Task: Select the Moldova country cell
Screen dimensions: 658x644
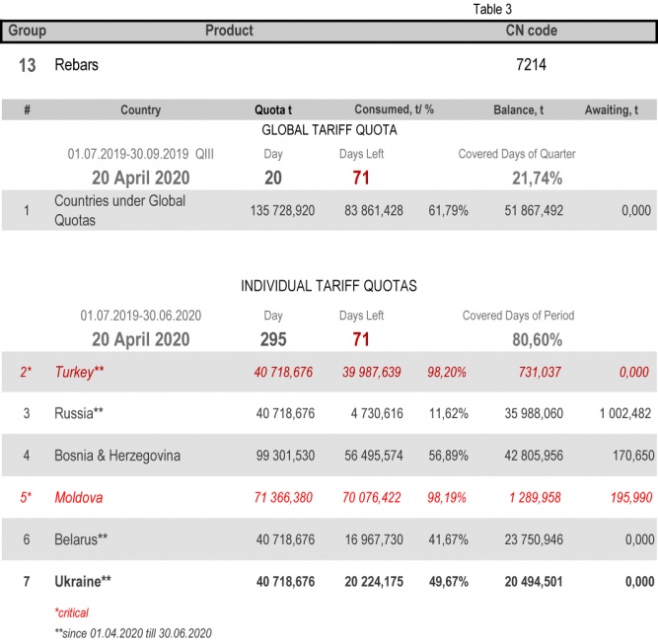Action: coord(79,498)
